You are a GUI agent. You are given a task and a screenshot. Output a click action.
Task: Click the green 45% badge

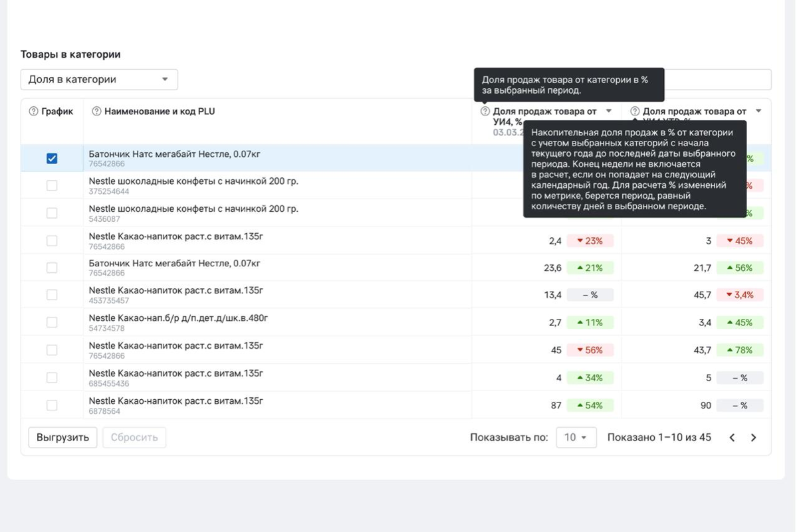tap(740, 322)
